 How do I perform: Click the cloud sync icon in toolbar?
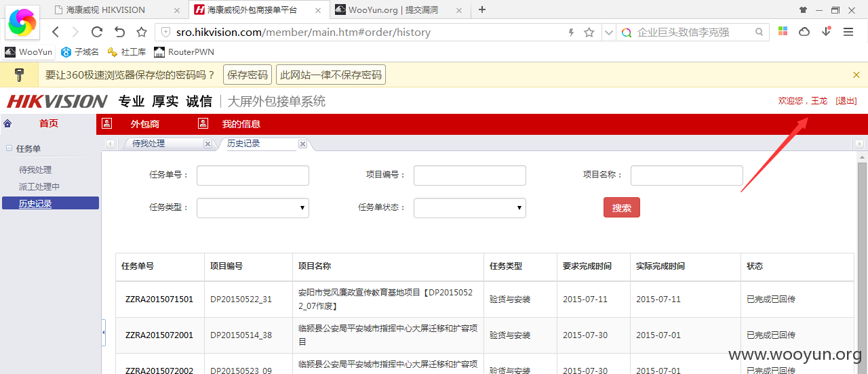tap(804, 32)
